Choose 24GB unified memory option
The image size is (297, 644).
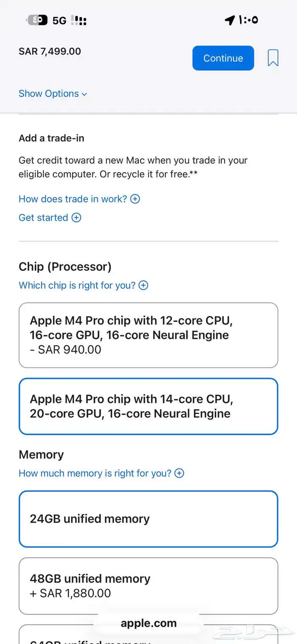click(148, 519)
